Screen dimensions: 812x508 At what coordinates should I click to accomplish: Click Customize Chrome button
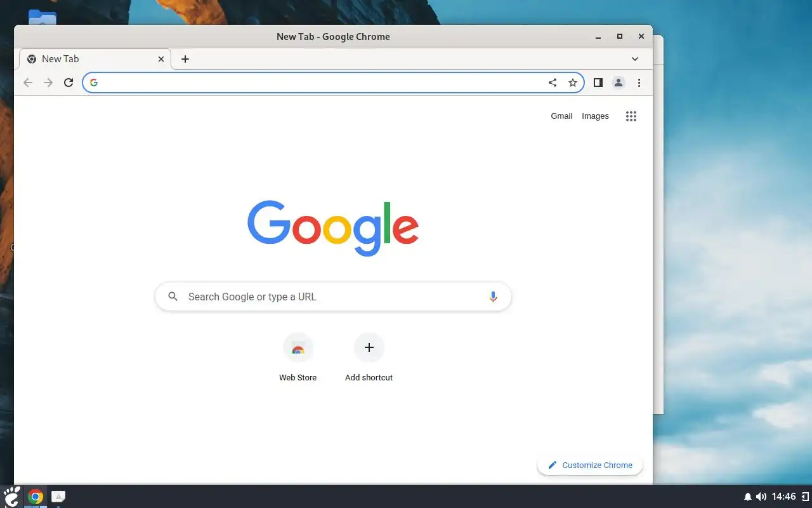pyautogui.click(x=590, y=465)
